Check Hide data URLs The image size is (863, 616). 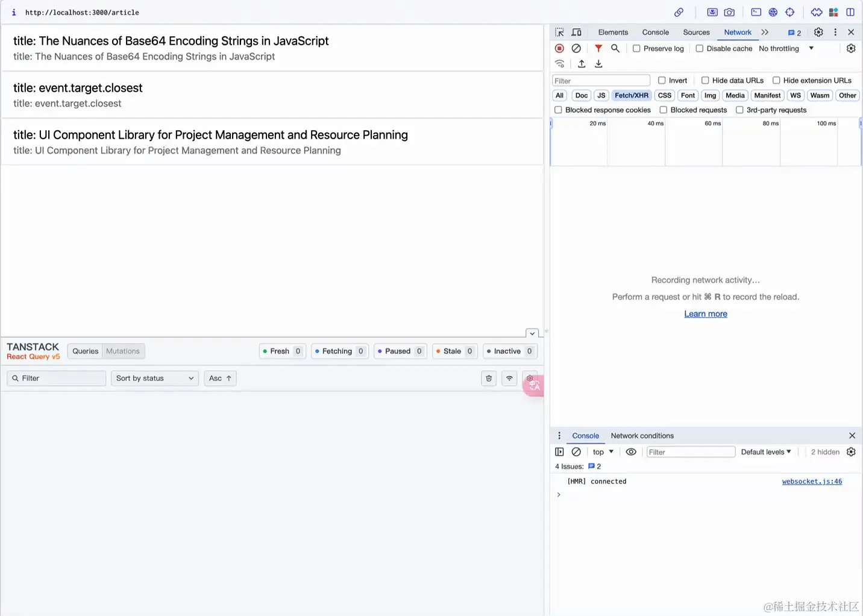tap(705, 80)
